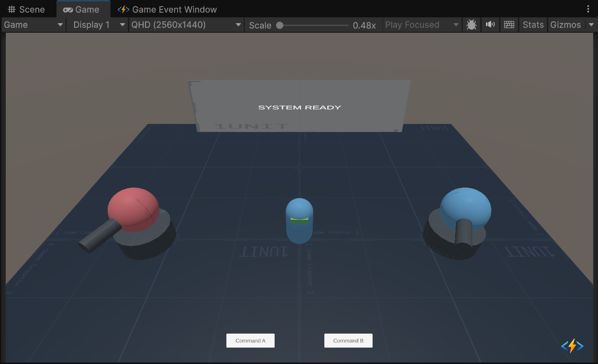The image size is (598, 364).
Task: Click the bug debug icon in the Game toolbar
Action: point(471,25)
